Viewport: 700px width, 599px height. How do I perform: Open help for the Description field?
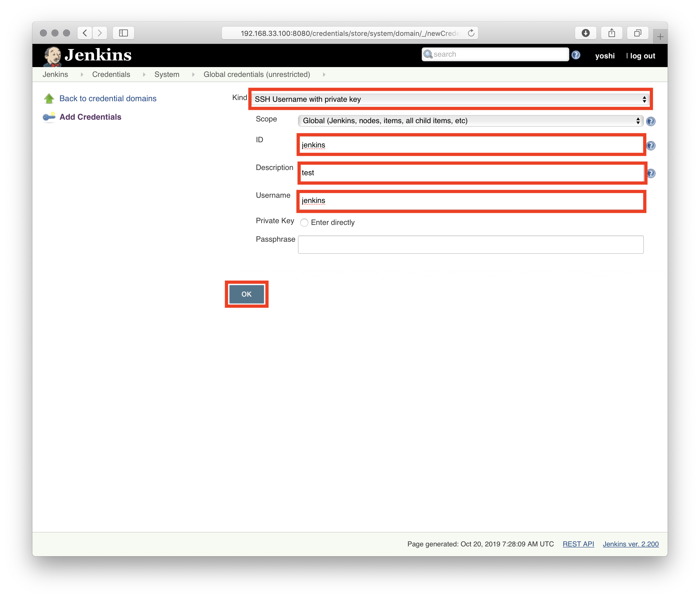[651, 173]
